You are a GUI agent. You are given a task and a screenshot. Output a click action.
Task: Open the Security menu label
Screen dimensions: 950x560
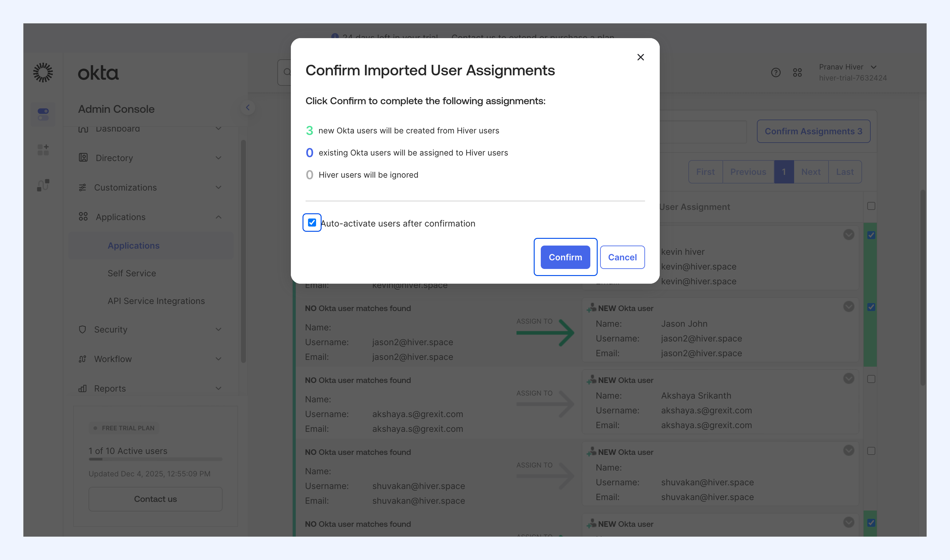(x=111, y=329)
